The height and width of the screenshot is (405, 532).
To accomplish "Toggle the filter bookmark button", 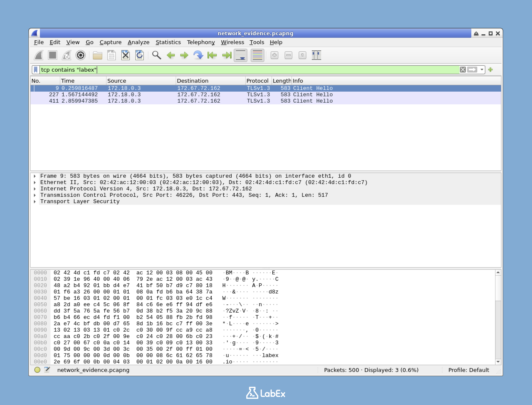I will [x=35, y=70].
